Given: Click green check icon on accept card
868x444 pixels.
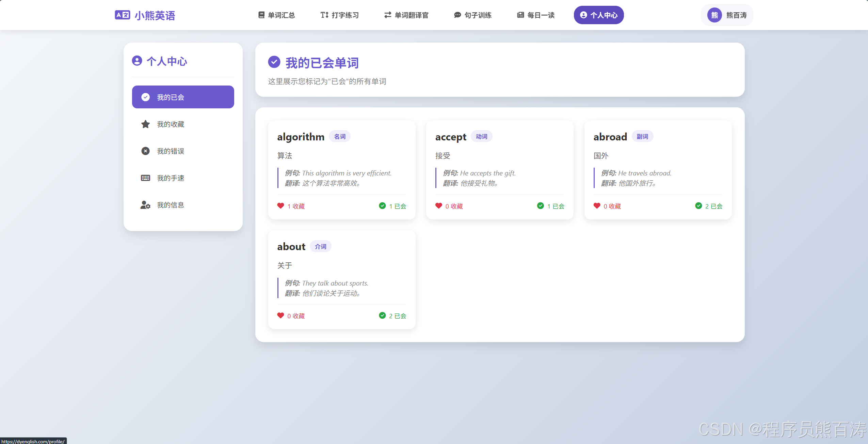Looking at the screenshot, I should [541, 206].
